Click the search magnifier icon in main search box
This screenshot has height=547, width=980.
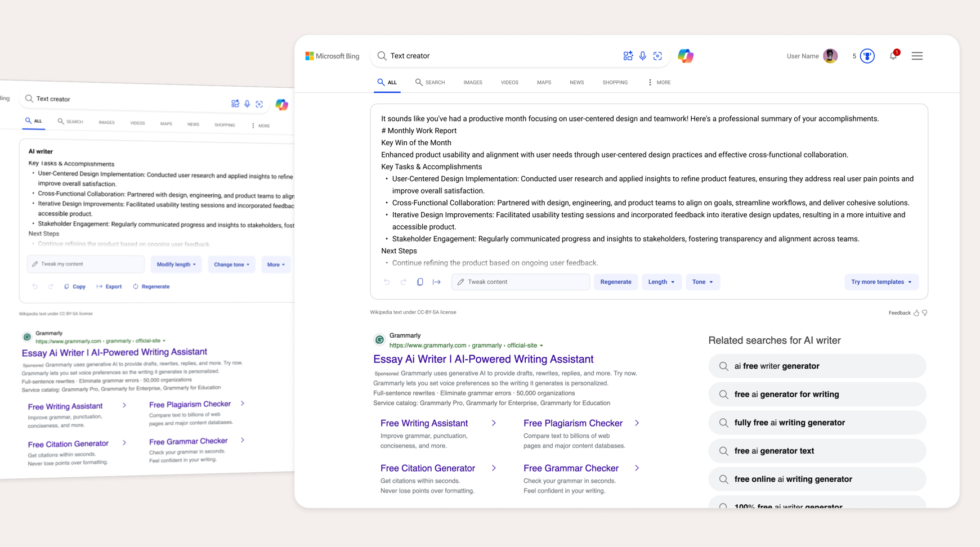(382, 56)
